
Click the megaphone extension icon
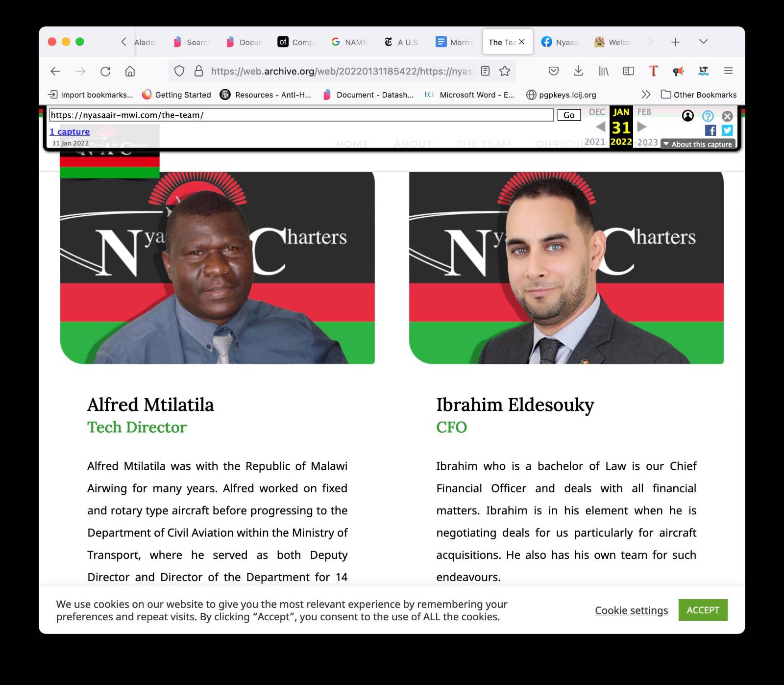coord(678,71)
